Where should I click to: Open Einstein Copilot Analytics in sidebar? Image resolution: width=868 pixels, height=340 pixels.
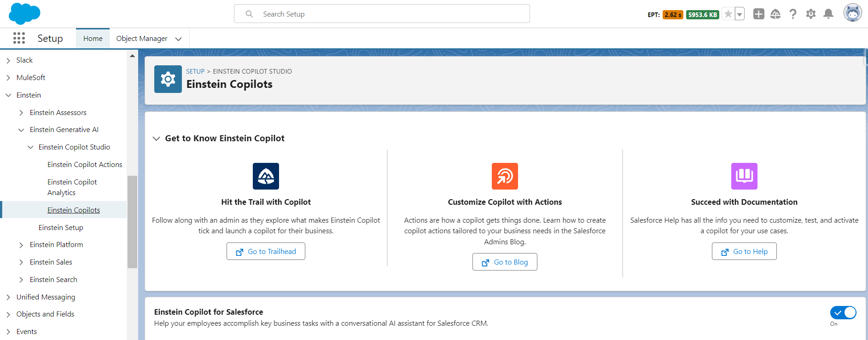pyautogui.click(x=72, y=187)
